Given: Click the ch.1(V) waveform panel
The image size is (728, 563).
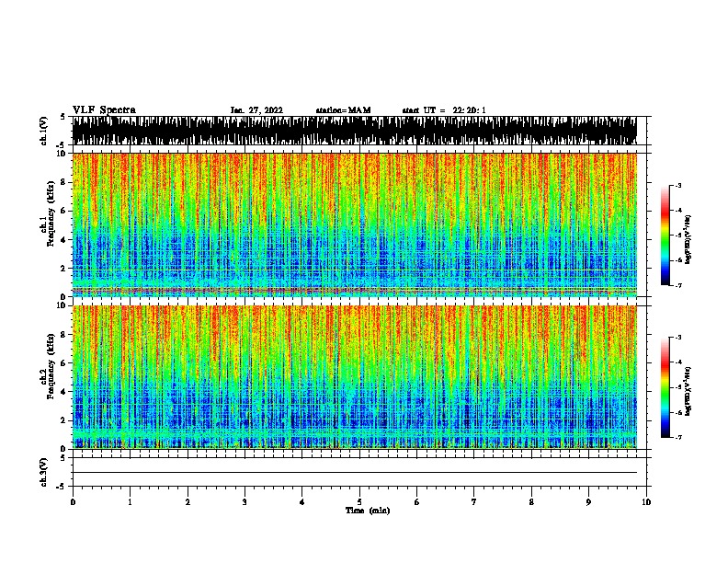Looking at the screenshot, I should tap(355, 131).
